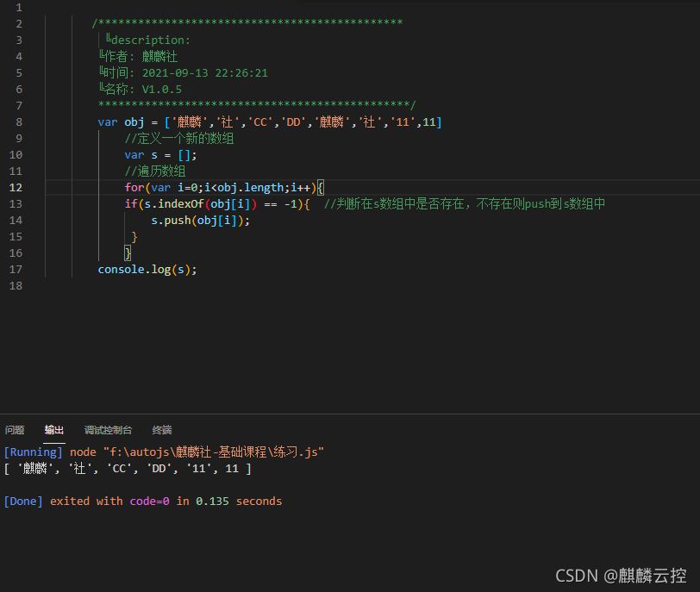
Task: Click the for loop statement
Action: 224,187
